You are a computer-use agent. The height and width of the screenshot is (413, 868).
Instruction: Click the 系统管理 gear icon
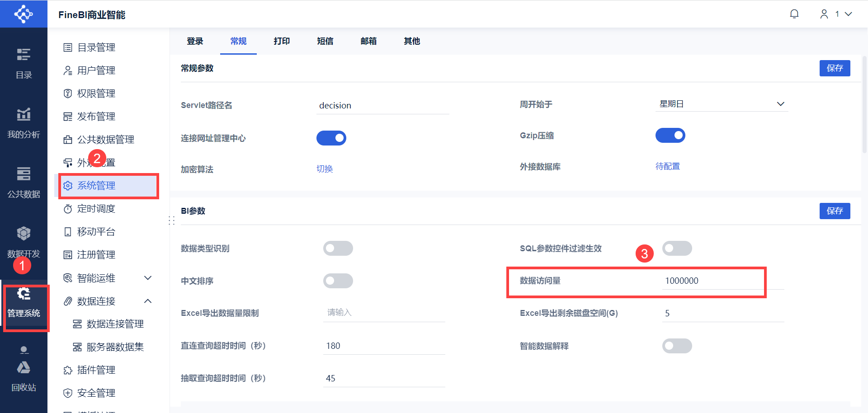click(68, 186)
